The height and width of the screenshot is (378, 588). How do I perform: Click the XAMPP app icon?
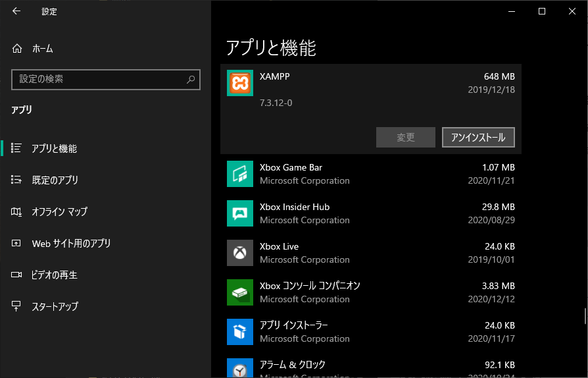click(x=240, y=83)
